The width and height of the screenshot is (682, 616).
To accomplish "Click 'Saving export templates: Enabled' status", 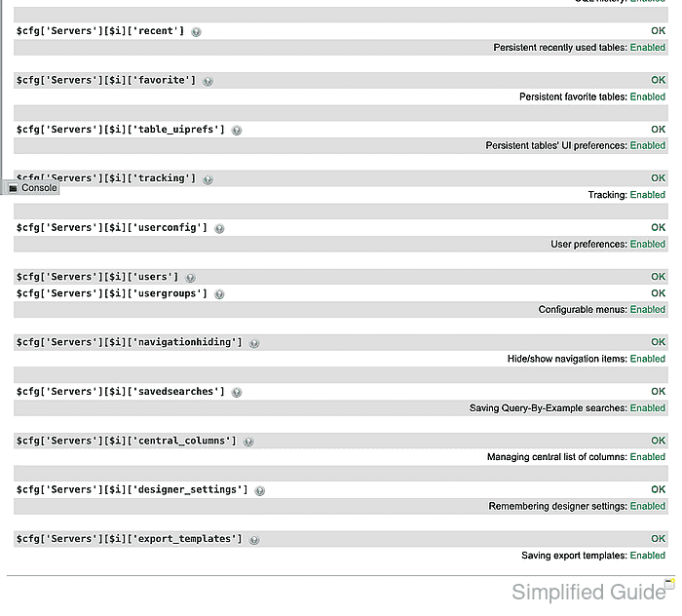I will 593,556.
